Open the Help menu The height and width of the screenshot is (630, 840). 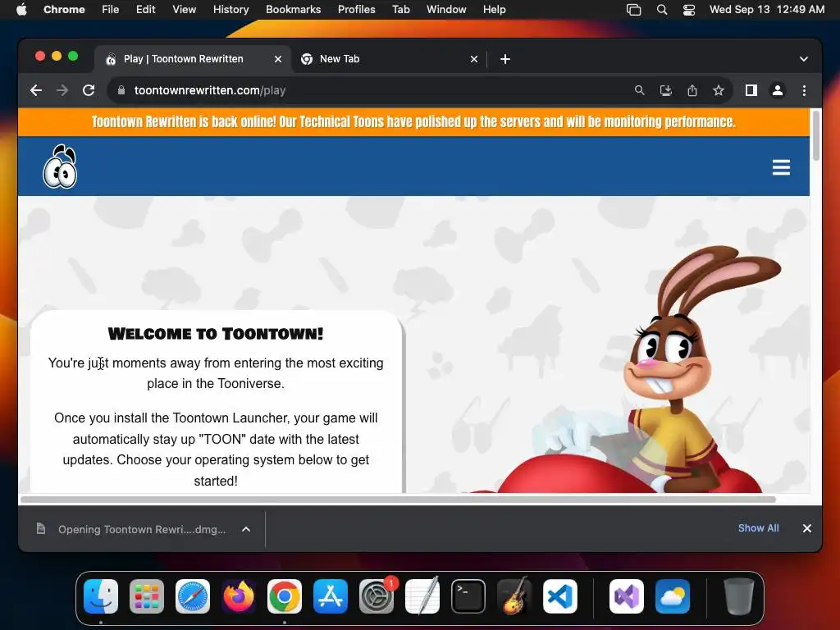point(494,9)
